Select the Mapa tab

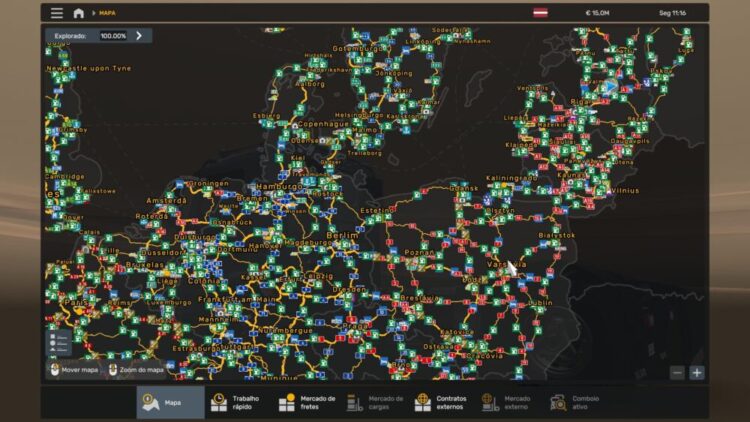[170, 402]
